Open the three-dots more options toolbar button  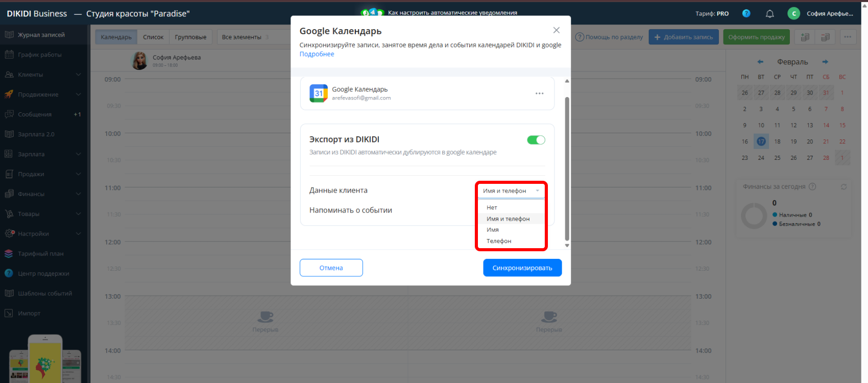(x=848, y=37)
